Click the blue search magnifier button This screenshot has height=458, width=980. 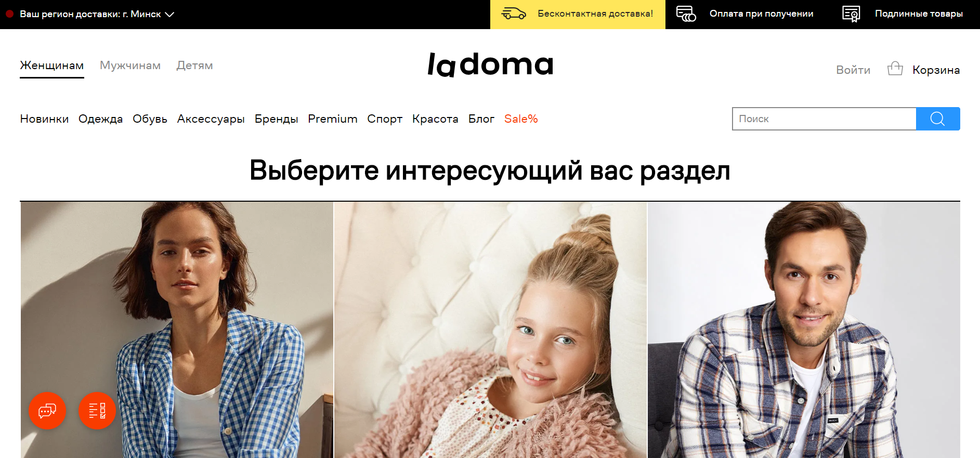pos(938,119)
